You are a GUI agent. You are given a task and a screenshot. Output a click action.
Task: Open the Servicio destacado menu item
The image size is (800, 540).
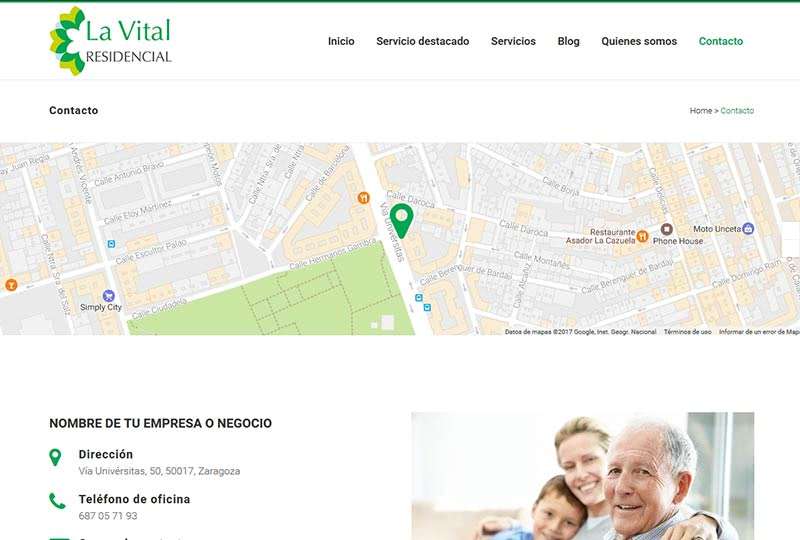[422, 41]
